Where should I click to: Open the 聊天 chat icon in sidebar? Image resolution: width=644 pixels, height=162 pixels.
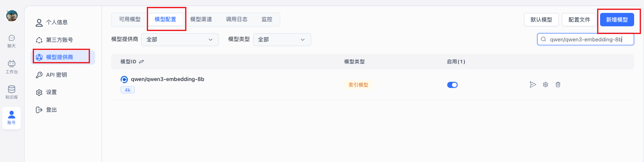(x=12, y=41)
